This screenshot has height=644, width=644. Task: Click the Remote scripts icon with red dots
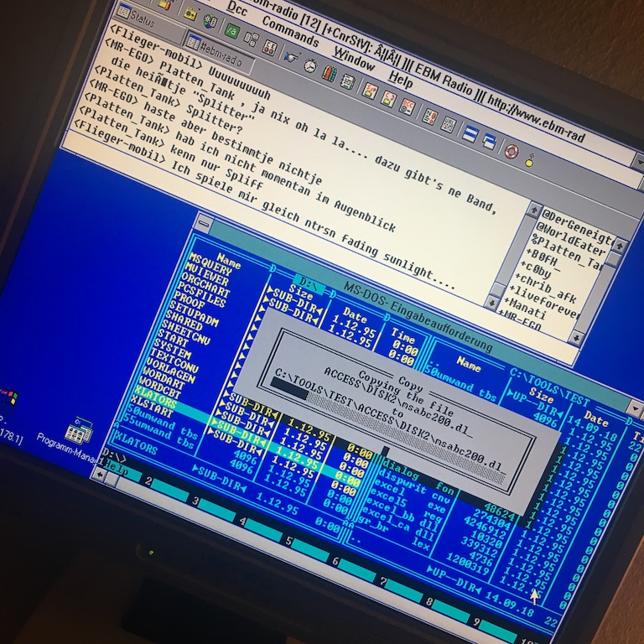[270, 47]
